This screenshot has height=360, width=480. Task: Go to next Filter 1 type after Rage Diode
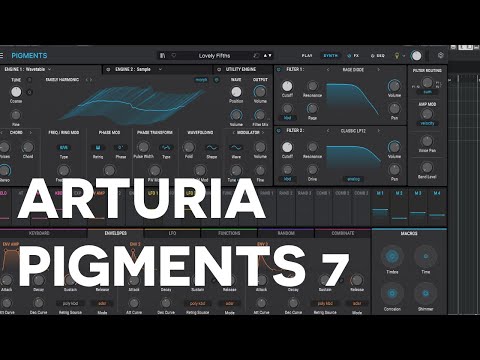[x=378, y=70]
